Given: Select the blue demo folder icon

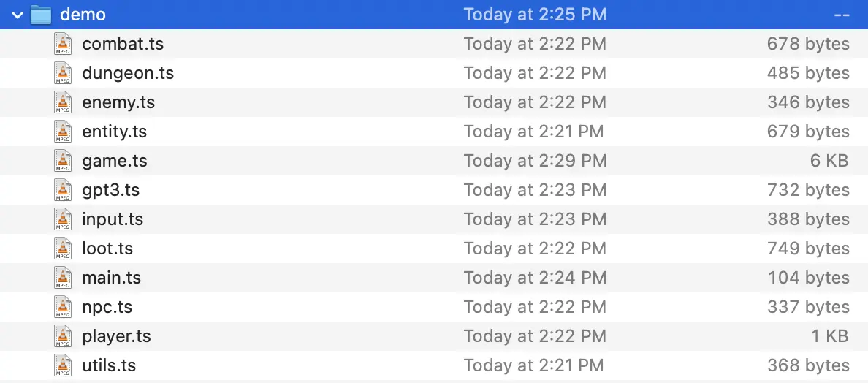Looking at the screenshot, I should coord(40,15).
